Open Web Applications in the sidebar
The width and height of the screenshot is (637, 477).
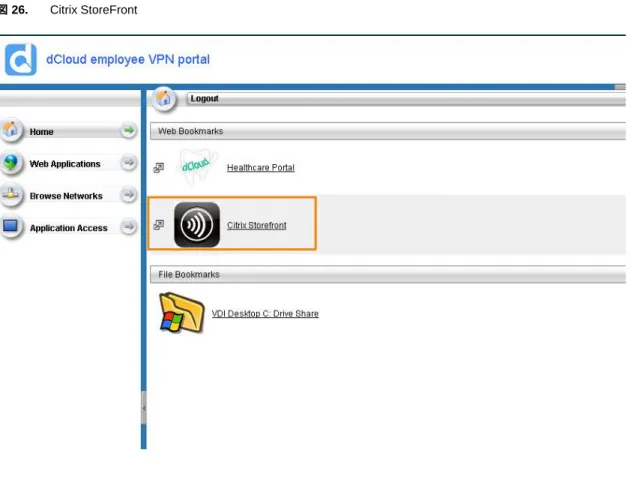pos(65,164)
